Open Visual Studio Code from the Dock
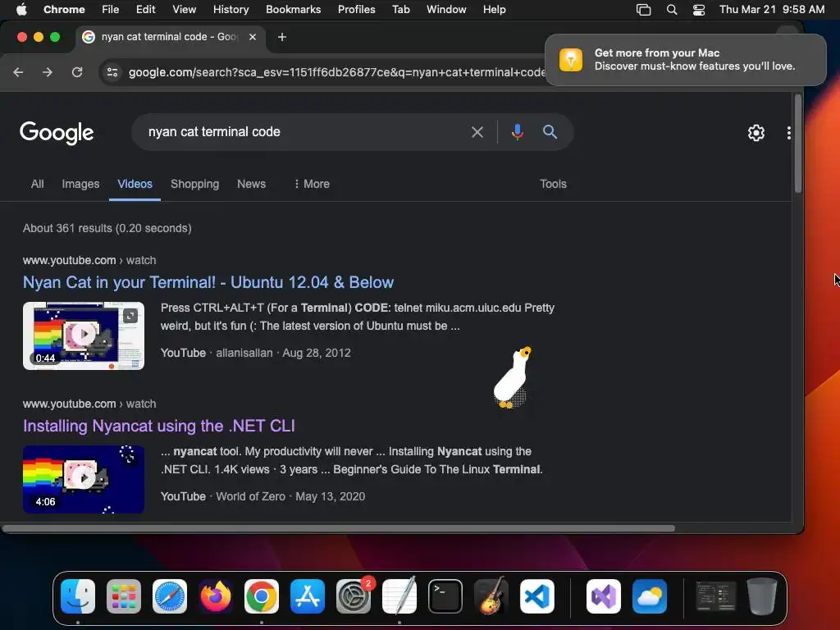This screenshot has height=630, width=840. click(x=537, y=596)
